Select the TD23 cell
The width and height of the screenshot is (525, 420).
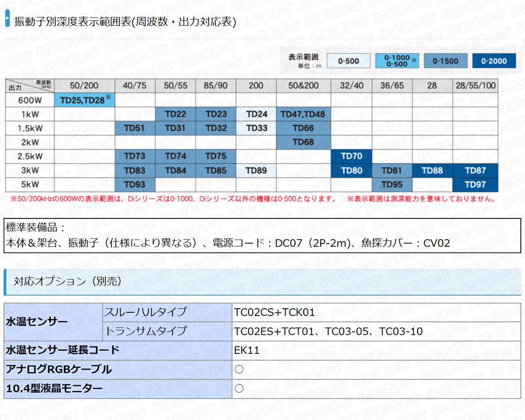(x=216, y=114)
